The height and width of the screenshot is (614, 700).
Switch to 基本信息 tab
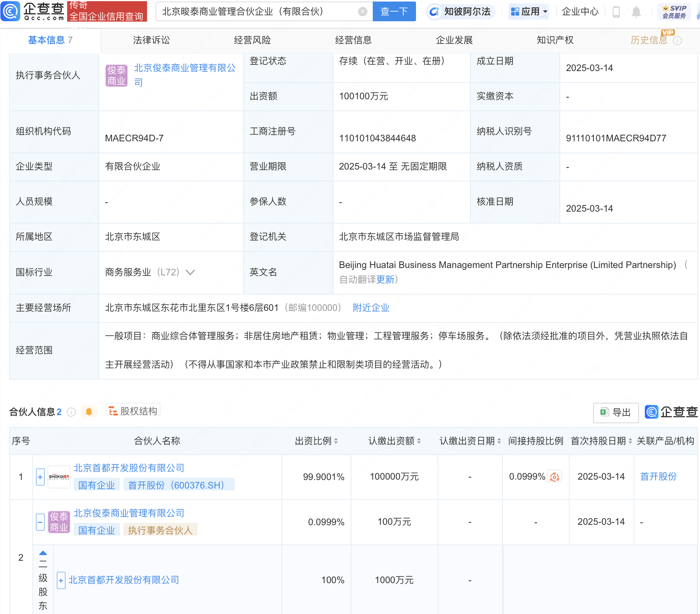50,40
